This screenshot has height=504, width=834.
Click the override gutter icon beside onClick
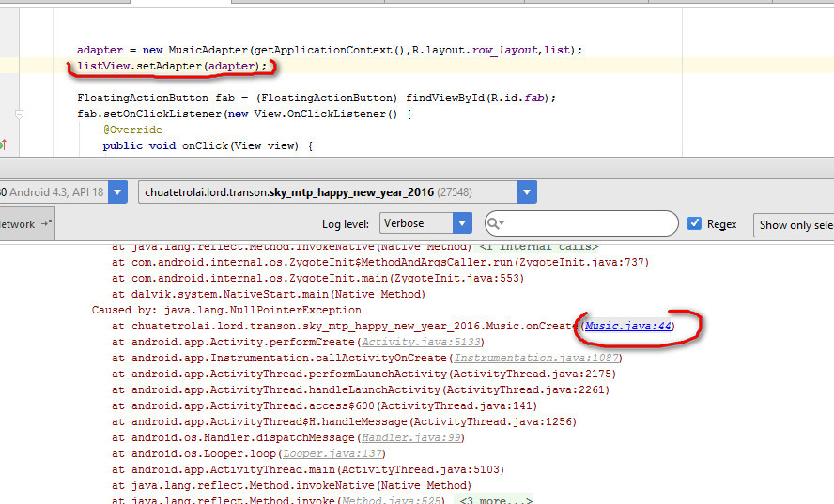(3, 145)
